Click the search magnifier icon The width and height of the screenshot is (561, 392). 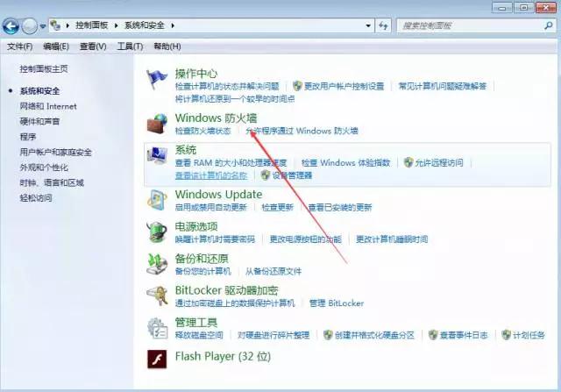pyautogui.click(x=548, y=25)
